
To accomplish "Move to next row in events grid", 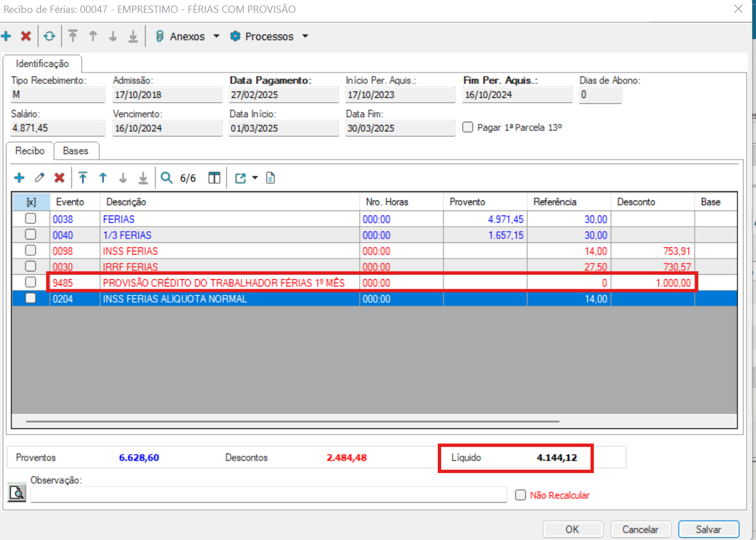I will [x=123, y=178].
